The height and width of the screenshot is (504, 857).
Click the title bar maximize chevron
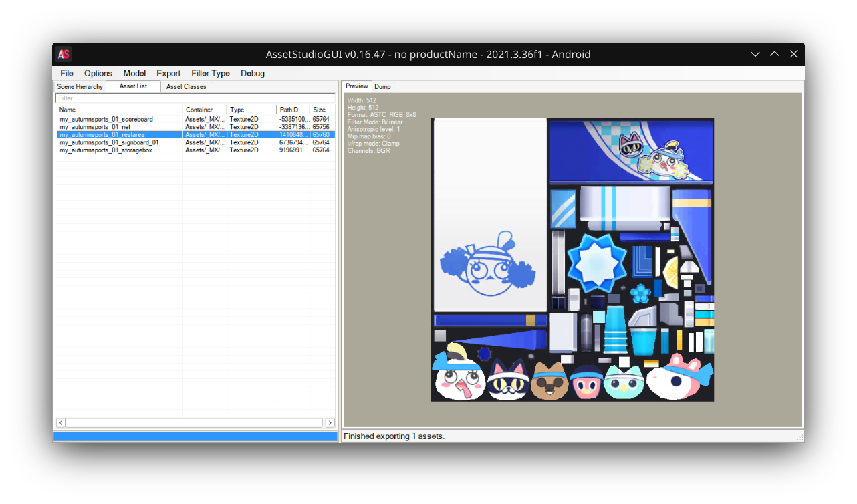[774, 55]
